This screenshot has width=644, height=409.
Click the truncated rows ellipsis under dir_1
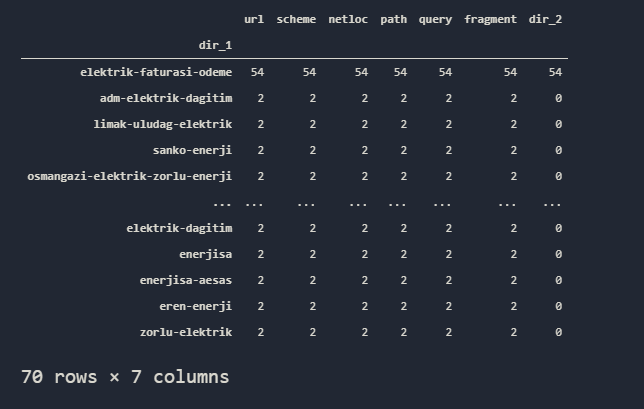click(x=222, y=204)
